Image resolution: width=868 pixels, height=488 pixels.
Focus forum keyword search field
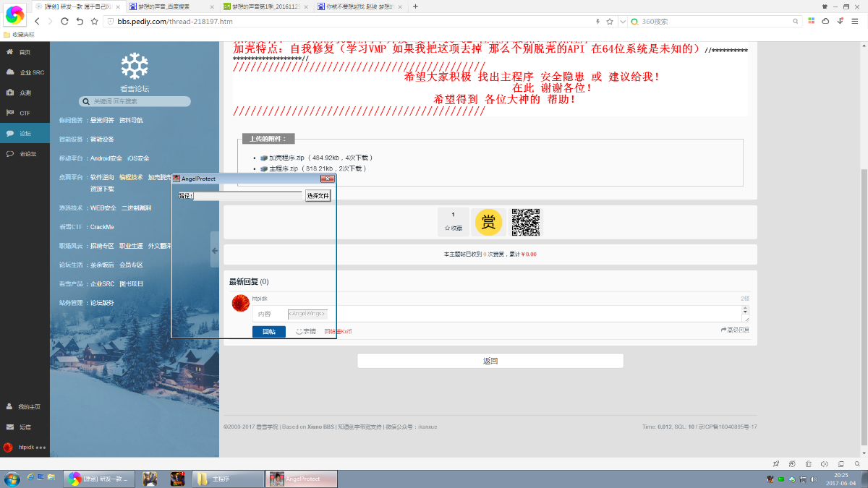[x=135, y=101]
